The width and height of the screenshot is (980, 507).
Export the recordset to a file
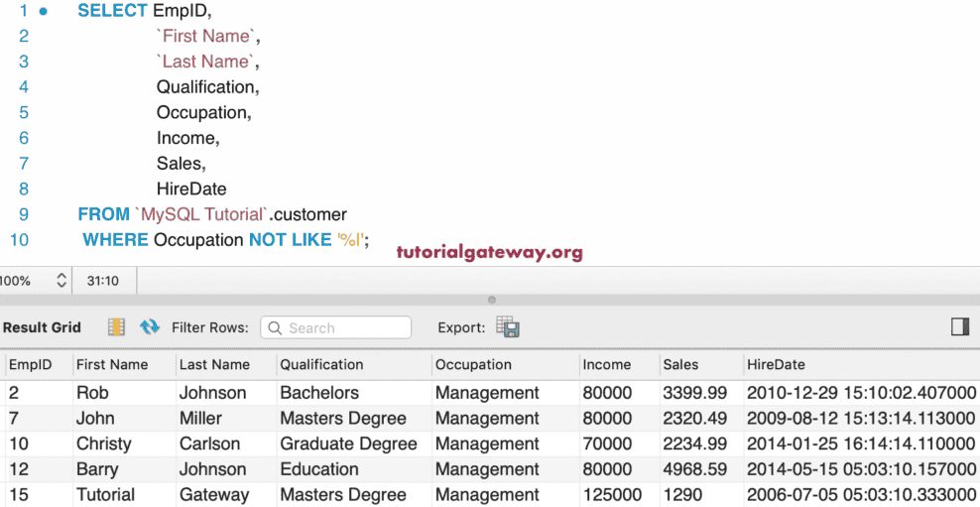click(x=508, y=327)
